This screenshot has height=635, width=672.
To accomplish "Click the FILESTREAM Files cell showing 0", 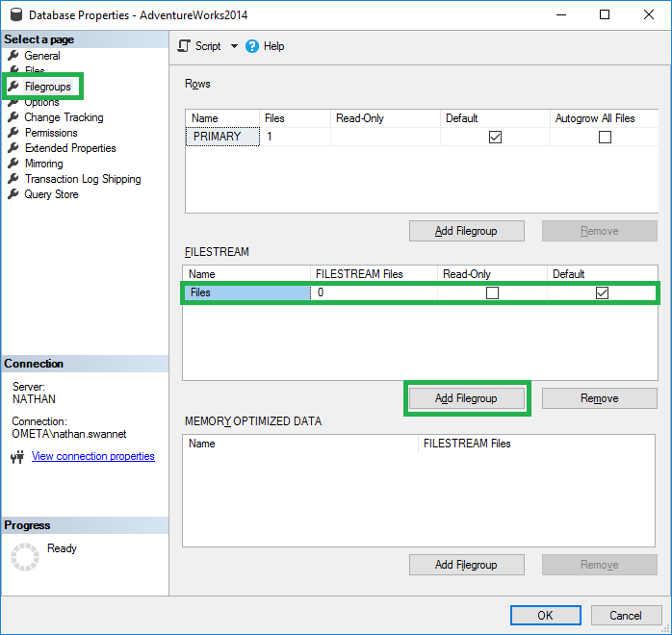I will click(374, 292).
